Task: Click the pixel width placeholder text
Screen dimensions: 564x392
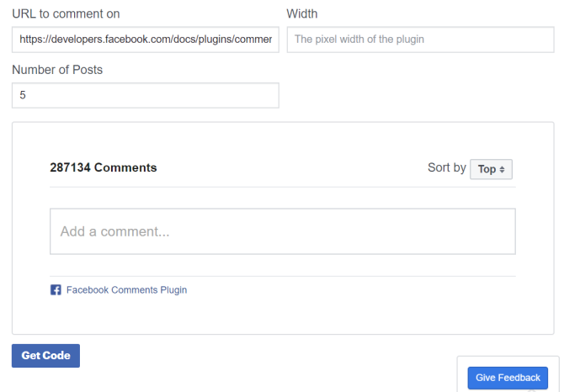Action: [359, 40]
